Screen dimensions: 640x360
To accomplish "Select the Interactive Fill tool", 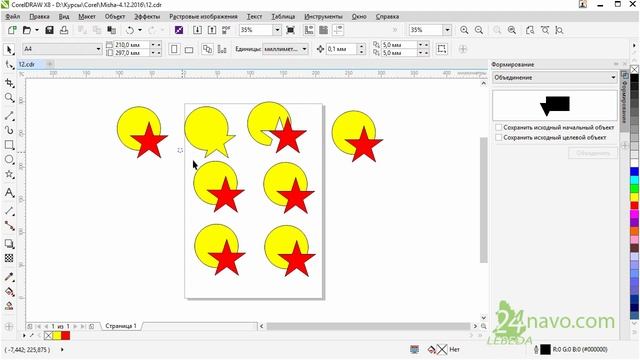I will tap(9, 291).
